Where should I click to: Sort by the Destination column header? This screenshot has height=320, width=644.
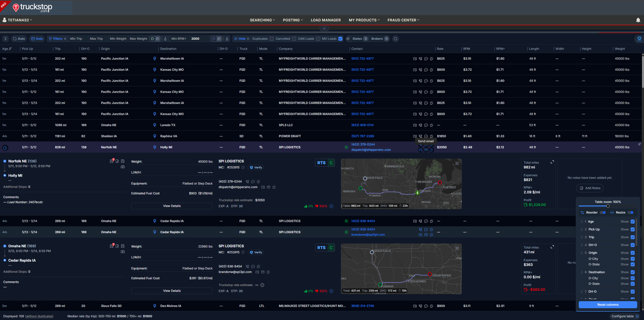pos(168,49)
